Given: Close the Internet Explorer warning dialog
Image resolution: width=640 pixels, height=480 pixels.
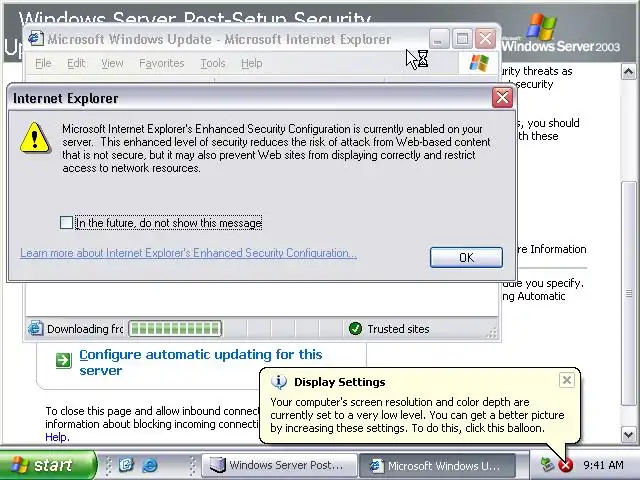Looking at the screenshot, I should point(502,98).
